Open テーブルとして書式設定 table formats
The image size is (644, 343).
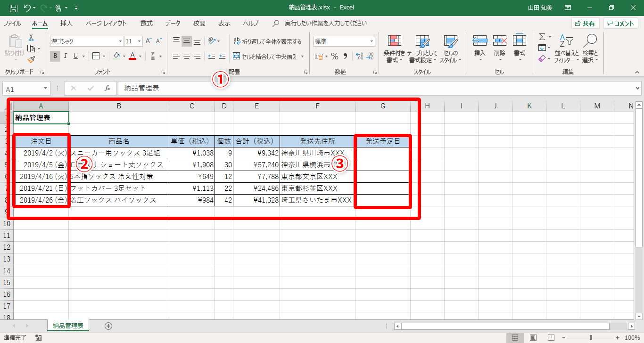[422, 49]
